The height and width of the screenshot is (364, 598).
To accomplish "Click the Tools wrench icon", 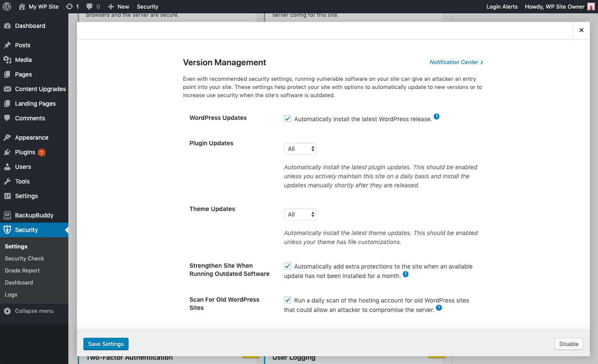I will (x=7, y=181).
